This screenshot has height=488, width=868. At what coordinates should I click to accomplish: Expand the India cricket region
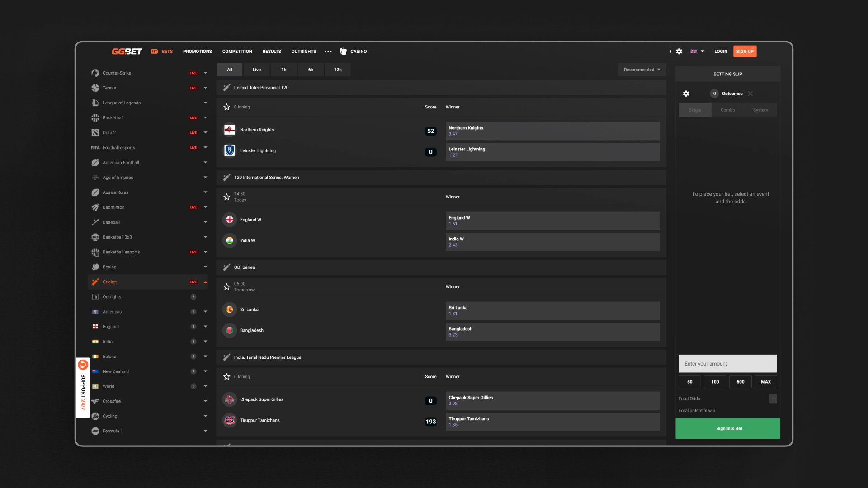coord(205,341)
